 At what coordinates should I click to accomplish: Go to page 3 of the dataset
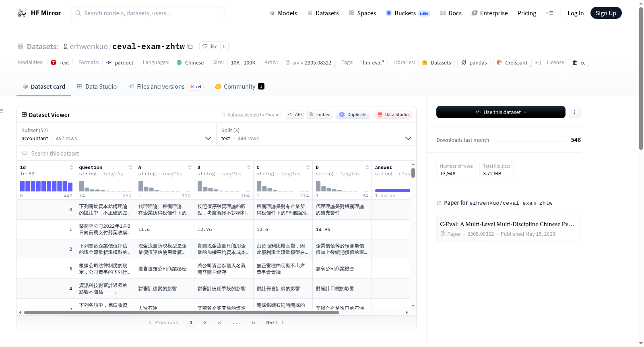(x=219, y=322)
